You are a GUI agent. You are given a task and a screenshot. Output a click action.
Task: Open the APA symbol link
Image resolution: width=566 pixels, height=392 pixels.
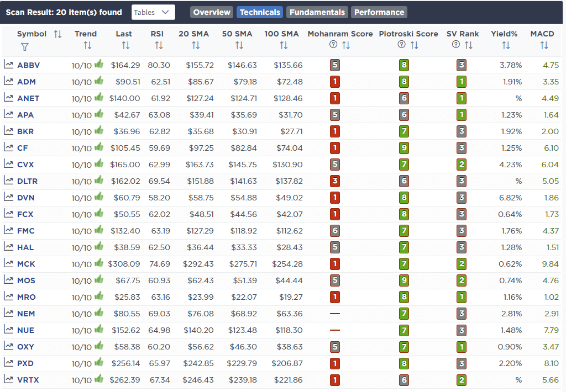(x=25, y=115)
